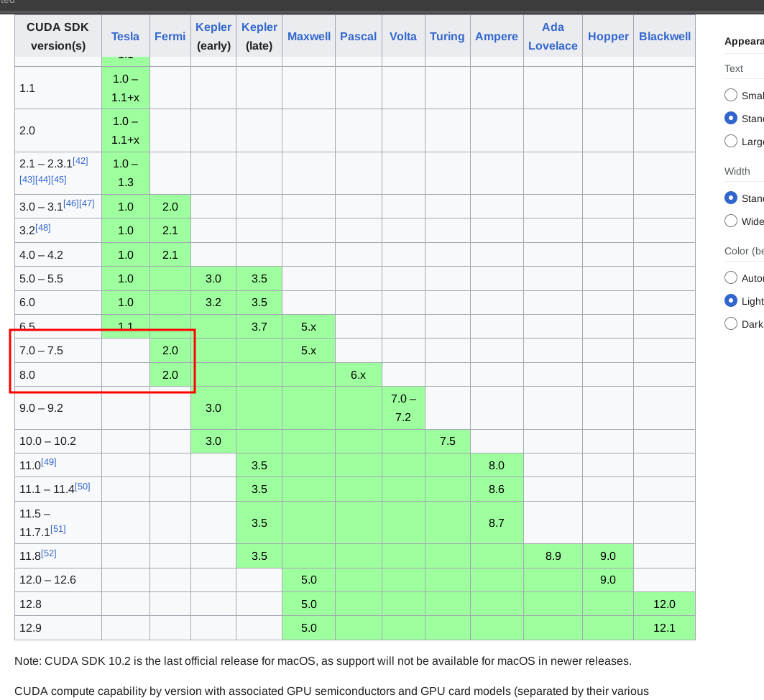Click the '12.8' SDK version row label
Image resolution: width=764 pixels, height=700 pixels.
30,604
